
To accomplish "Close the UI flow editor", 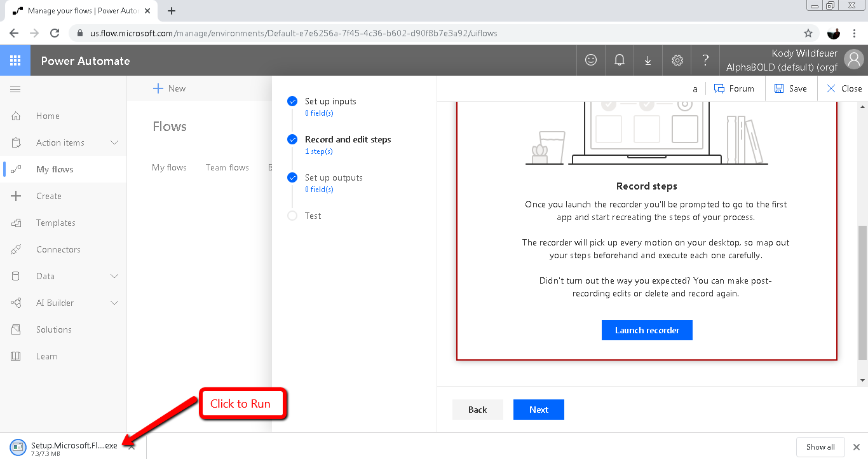I will pyautogui.click(x=844, y=88).
